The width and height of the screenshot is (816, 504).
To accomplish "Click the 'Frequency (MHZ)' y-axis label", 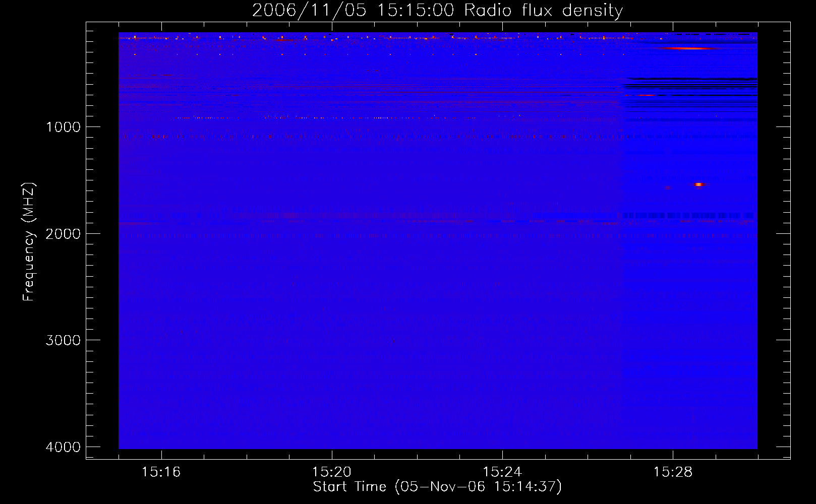I will tap(29, 242).
